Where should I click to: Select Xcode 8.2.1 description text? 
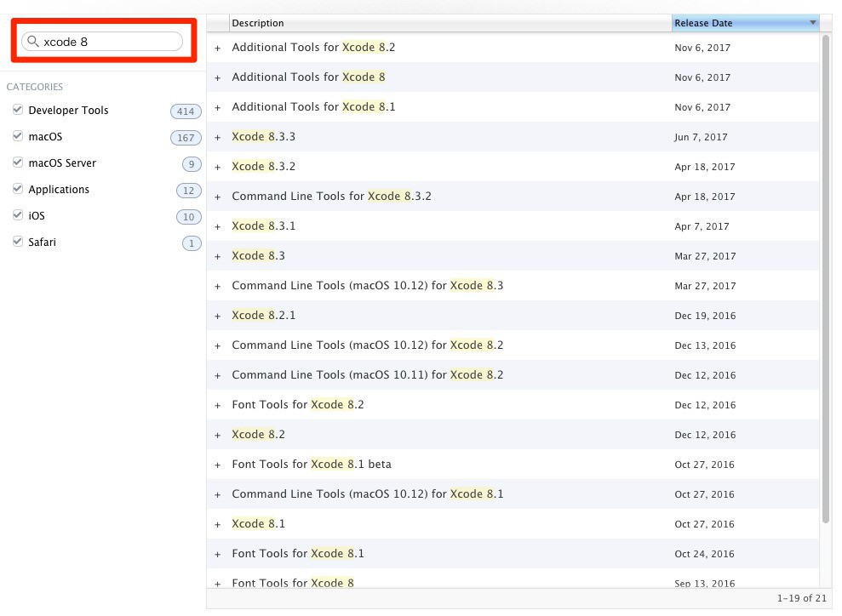(x=264, y=315)
